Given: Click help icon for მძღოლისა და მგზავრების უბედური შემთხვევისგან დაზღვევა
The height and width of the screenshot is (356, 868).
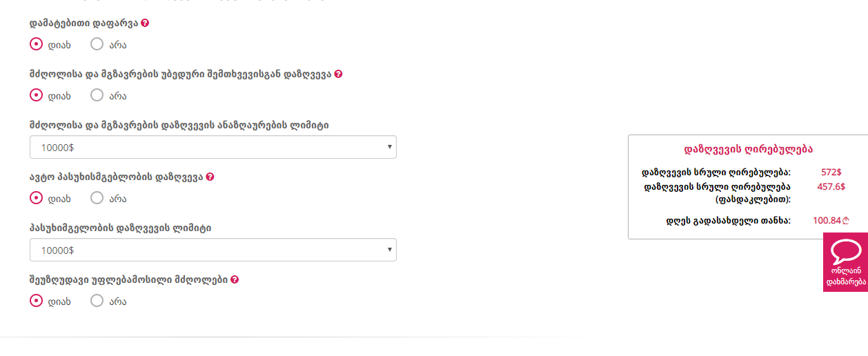Looking at the screenshot, I should pyautogui.click(x=338, y=74).
